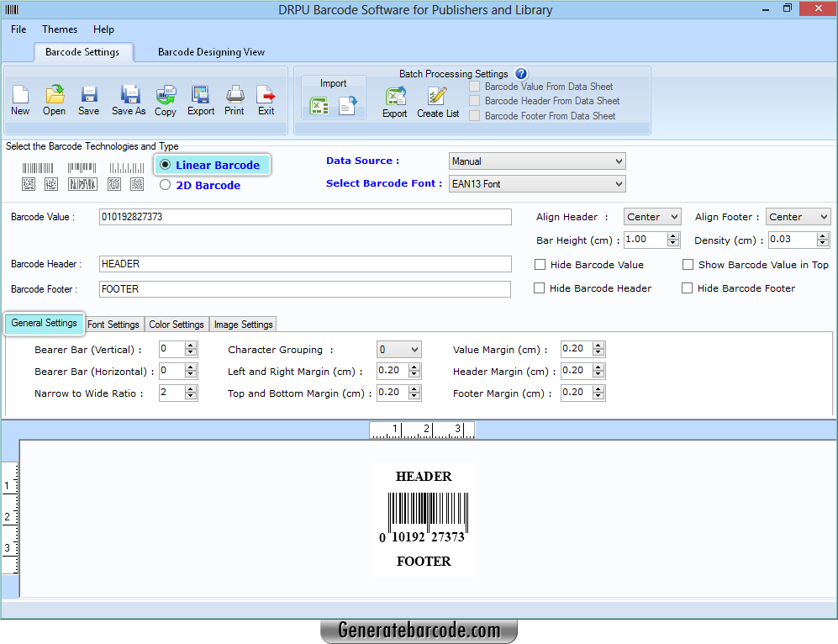Select fifth 2D barcode sample icon
The height and width of the screenshot is (644, 838).
click(137, 184)
